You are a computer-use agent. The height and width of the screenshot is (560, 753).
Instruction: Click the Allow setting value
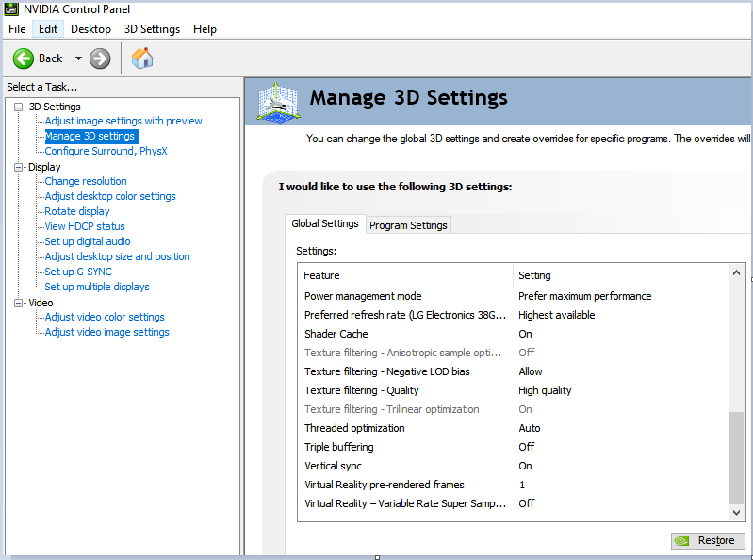click(x=531, y=371)
